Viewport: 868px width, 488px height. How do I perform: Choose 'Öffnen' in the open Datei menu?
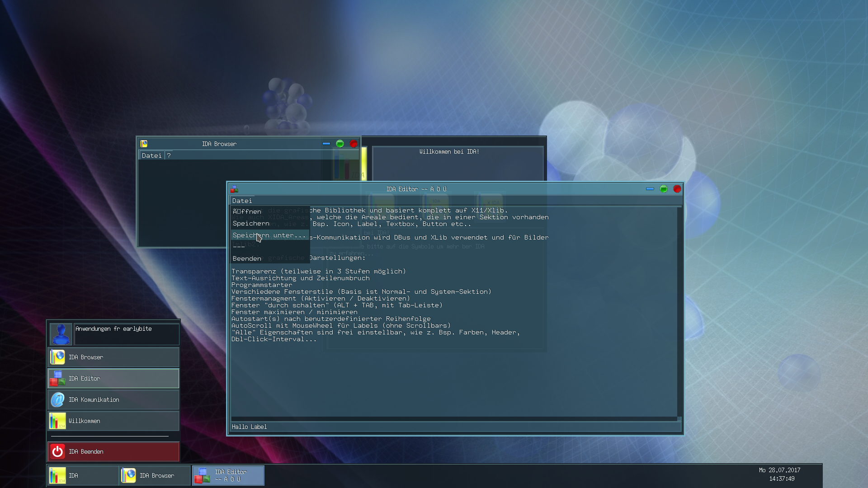pos(246,211)
